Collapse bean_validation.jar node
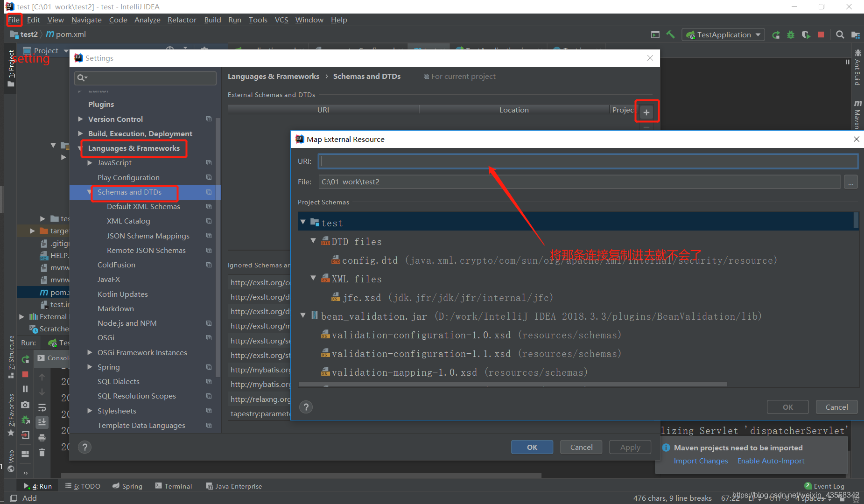 tap(303, 315)
